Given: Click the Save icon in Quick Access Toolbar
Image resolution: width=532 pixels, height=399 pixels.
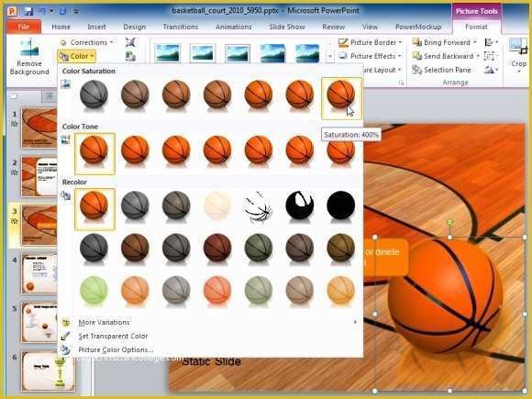Looking at the screenshot, I should (28, 11).
